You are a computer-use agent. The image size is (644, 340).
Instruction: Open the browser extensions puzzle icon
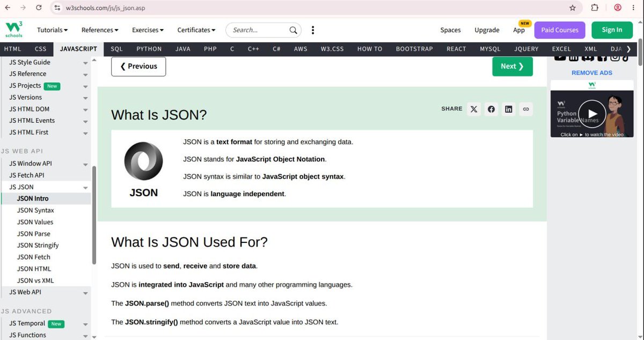[x=595, y=8]
